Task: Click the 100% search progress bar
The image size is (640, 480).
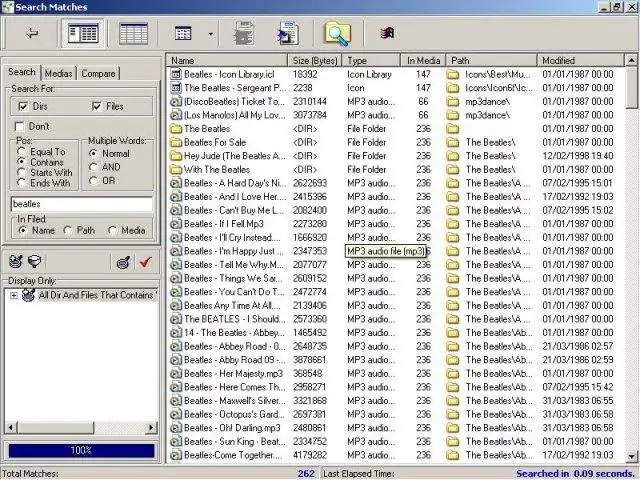Action: tap(81, 451)
